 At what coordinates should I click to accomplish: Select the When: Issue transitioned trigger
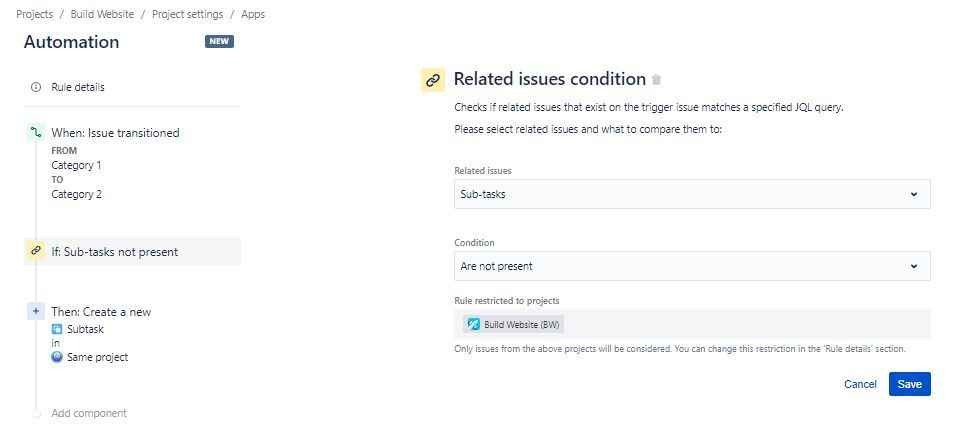115,132
